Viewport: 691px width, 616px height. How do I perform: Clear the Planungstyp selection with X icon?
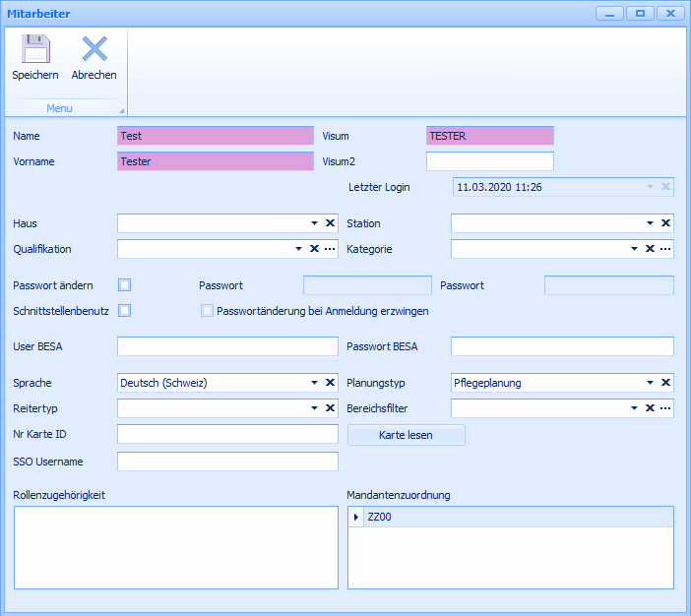[x=666, y=383]
